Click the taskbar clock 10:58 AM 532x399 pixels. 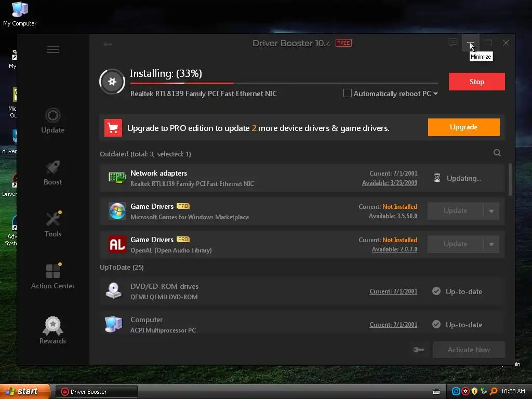coord(513,392)
